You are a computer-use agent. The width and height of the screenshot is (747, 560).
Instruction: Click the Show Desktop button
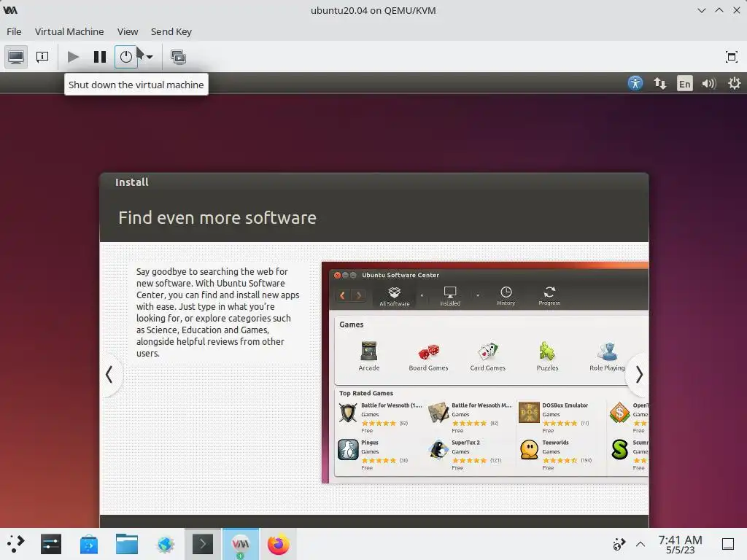[x=728, y=544]
